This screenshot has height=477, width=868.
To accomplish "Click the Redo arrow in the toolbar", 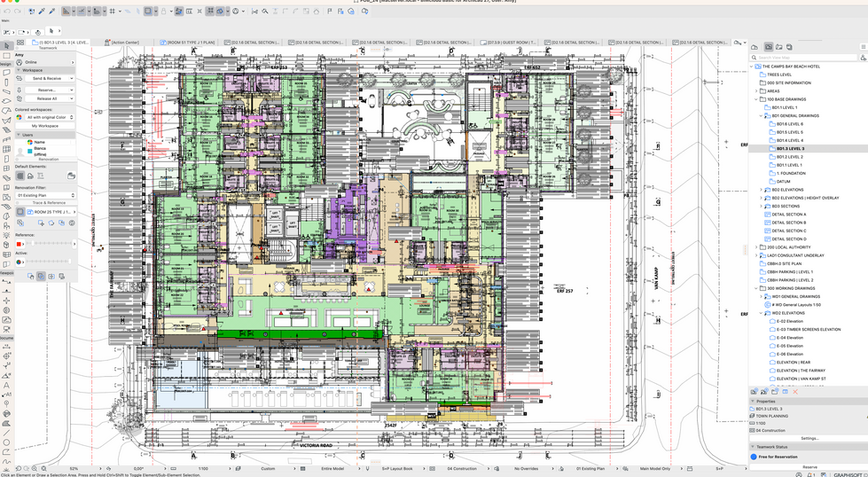I will (18, 11).
